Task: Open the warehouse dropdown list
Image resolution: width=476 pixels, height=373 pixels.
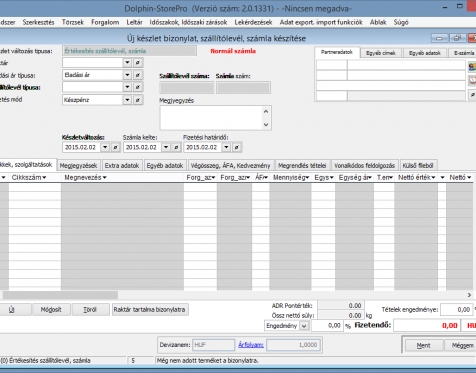Action: click(127, 63)
